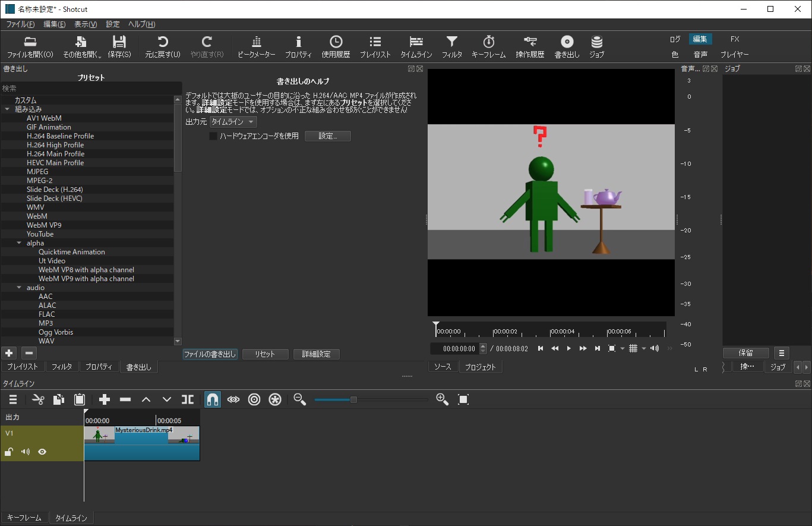The height and width of the screenshot is (526, 812).
Task: Copy clip with timeline copy icon
Action: coord(59,399)
